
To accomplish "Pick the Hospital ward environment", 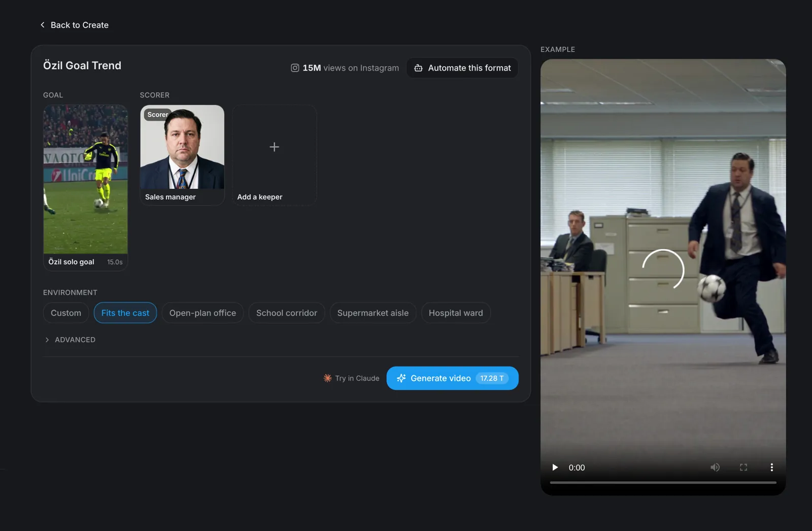I will point(456,313).
